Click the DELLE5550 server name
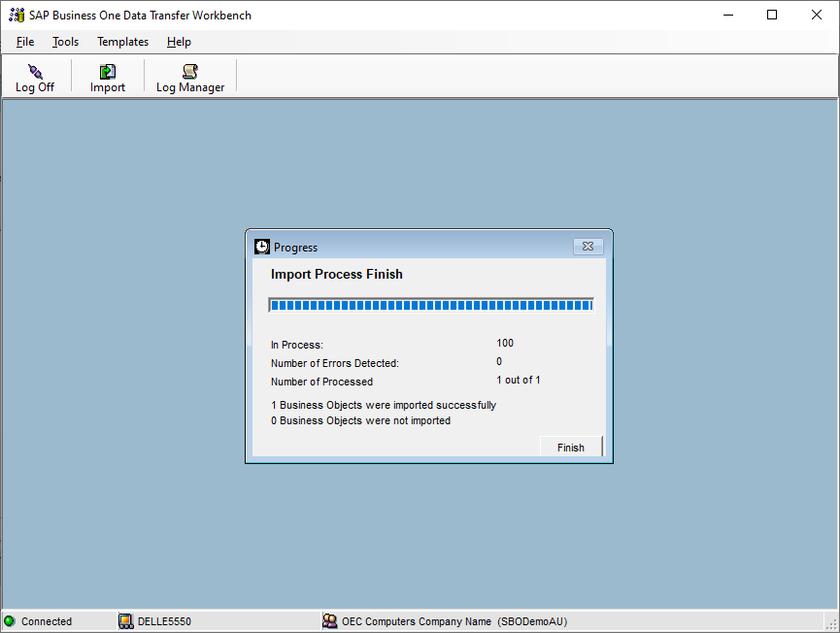 (x=164, y=621)
